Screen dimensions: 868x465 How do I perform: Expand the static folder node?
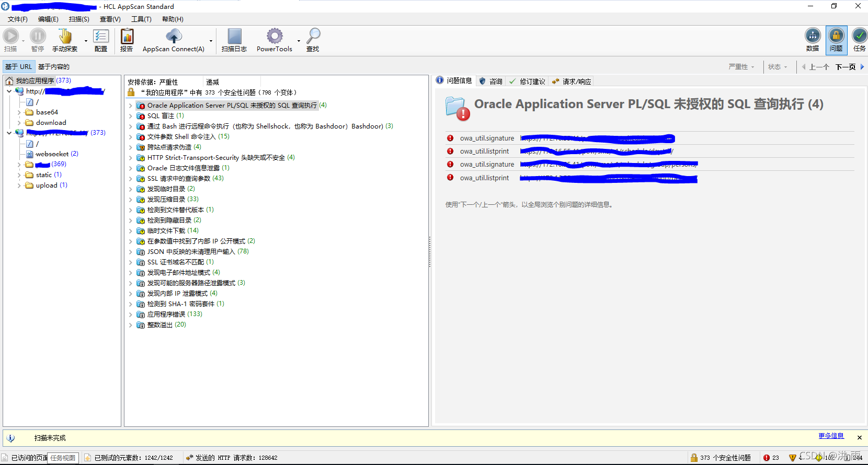(x=19, y=175)
